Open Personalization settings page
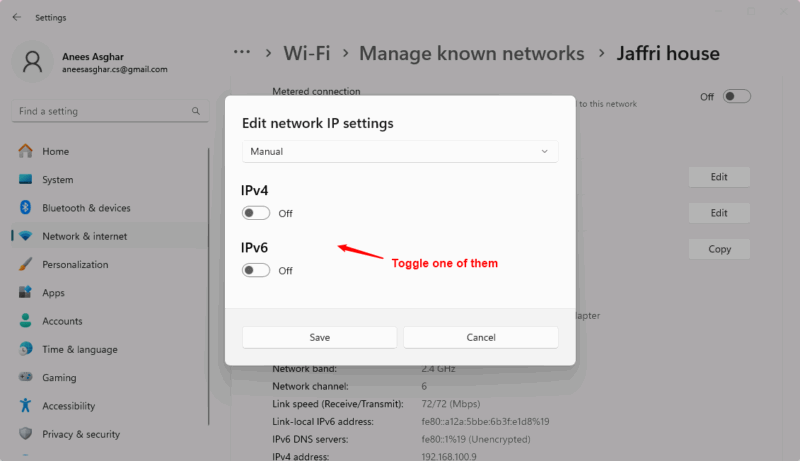The width and height of the screenshot is (800, 461). coord(110,264)
